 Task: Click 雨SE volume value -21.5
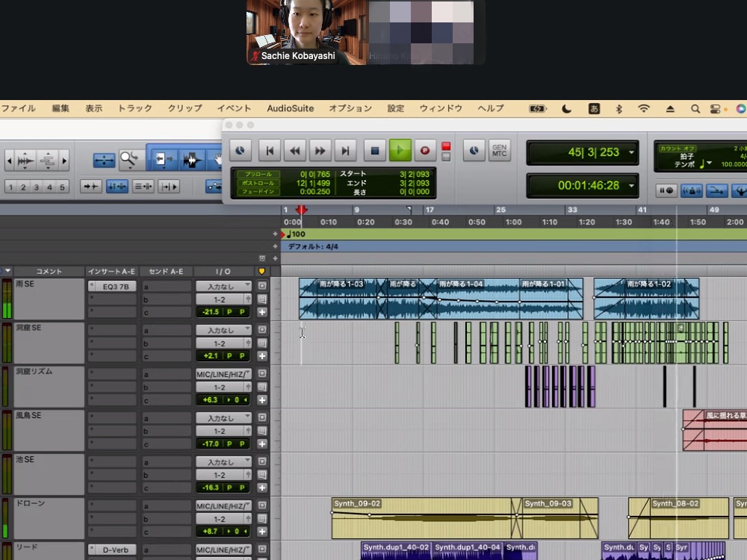210,312
